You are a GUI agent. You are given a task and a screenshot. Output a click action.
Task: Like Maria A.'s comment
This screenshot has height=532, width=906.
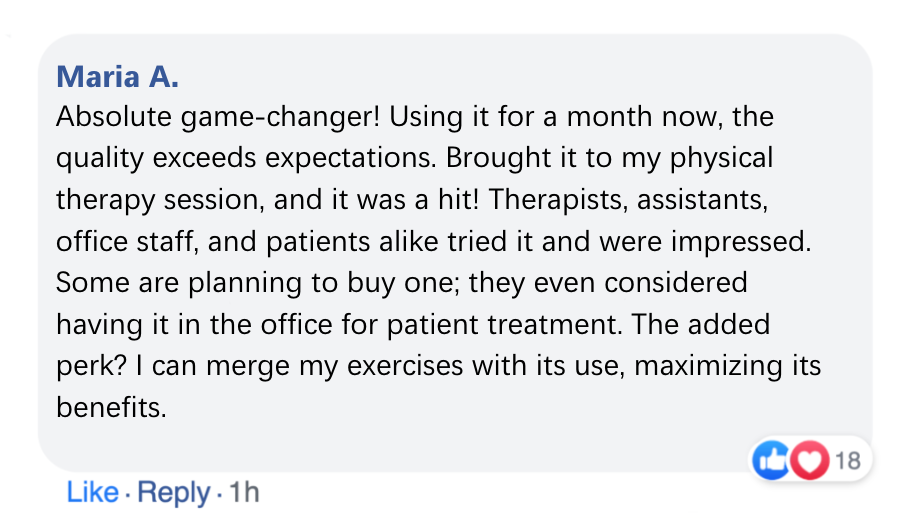tap(91, 493)
